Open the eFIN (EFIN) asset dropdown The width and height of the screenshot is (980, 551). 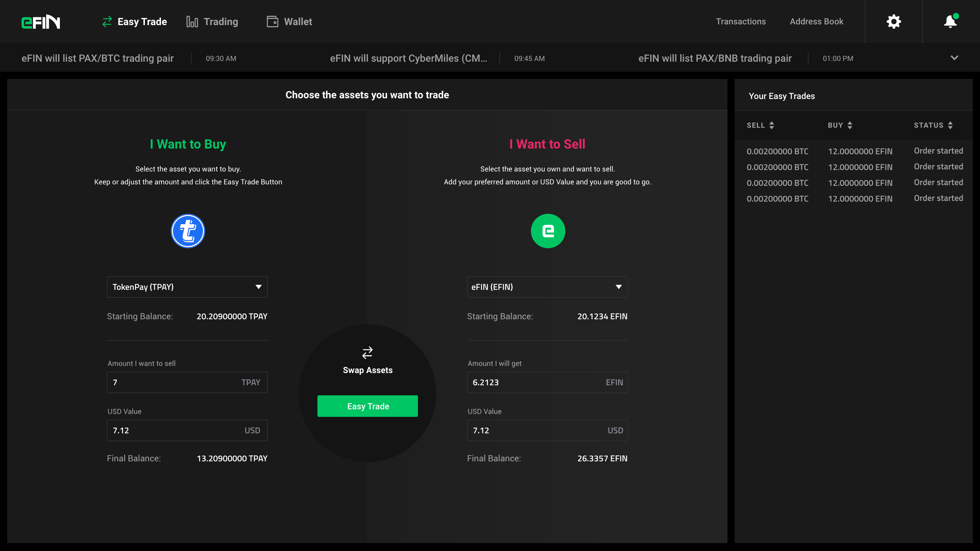pyautogui.click(x=547, y=287)
